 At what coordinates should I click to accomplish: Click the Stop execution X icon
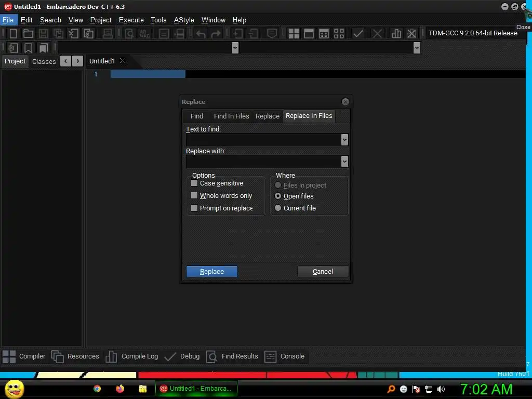(377, 33)
